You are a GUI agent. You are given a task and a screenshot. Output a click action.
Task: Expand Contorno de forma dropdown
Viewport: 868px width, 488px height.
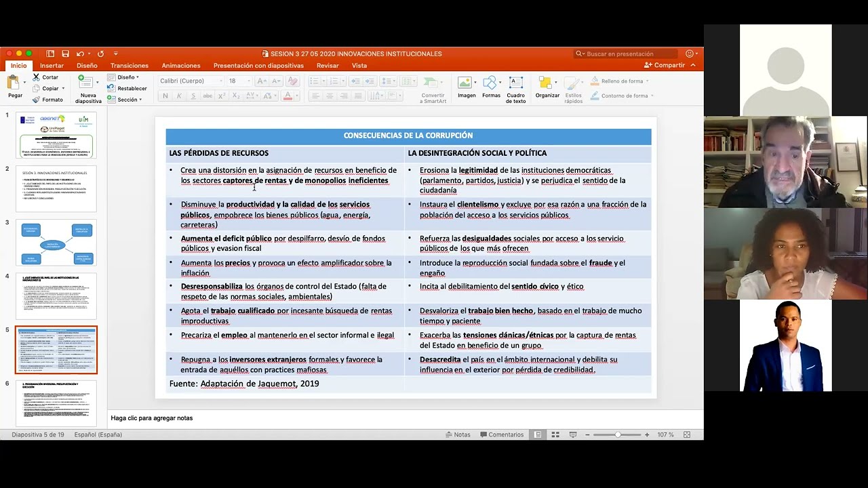(x=652, y=96)
